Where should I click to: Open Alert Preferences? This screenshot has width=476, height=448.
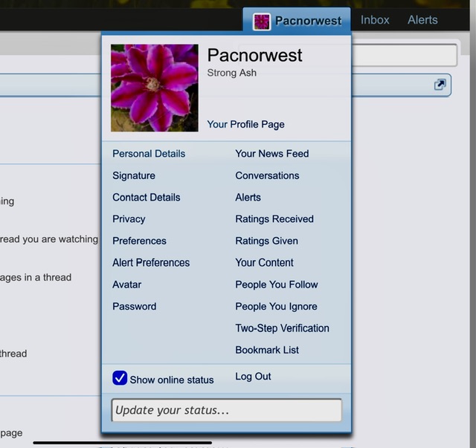[151, 262]
